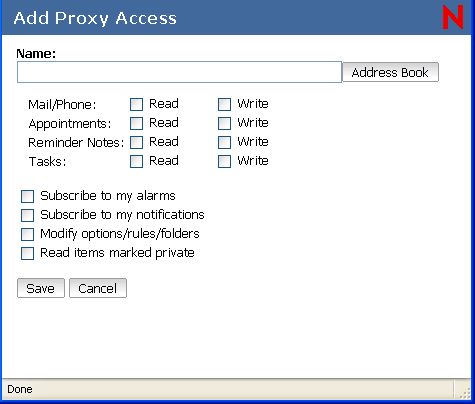Click the Novell N logo icon
The width and height of the screenshot is (475, 404).
pos(453,17)
